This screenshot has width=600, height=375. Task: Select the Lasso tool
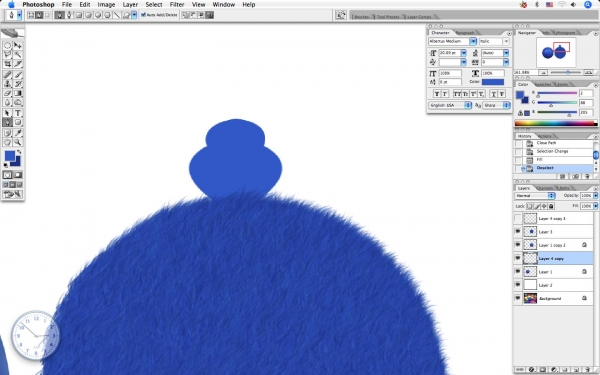tap(7, 55)
